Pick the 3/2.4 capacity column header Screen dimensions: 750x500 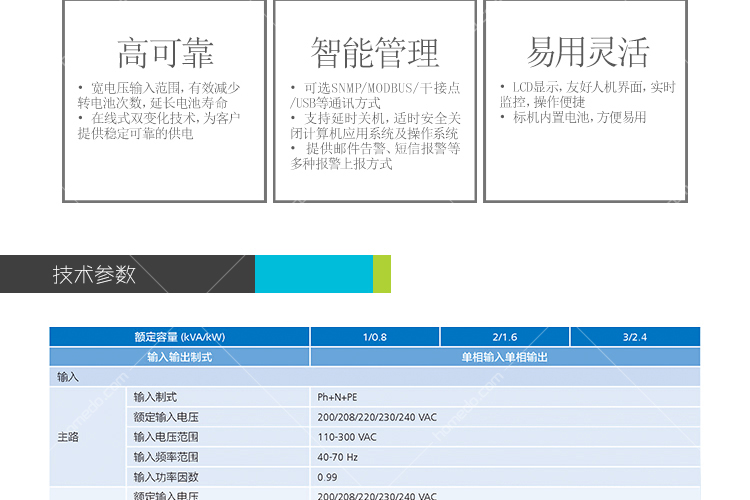(x=634, y=337)
